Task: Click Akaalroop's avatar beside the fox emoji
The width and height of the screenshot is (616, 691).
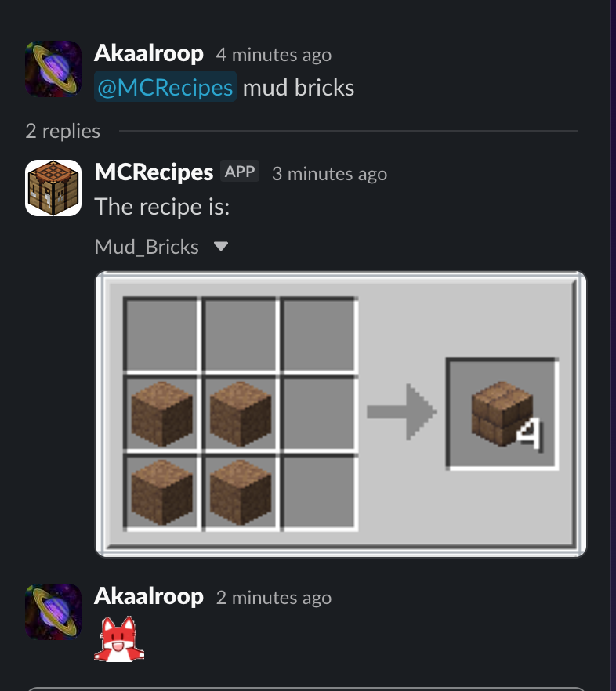Action: (53, 612)
